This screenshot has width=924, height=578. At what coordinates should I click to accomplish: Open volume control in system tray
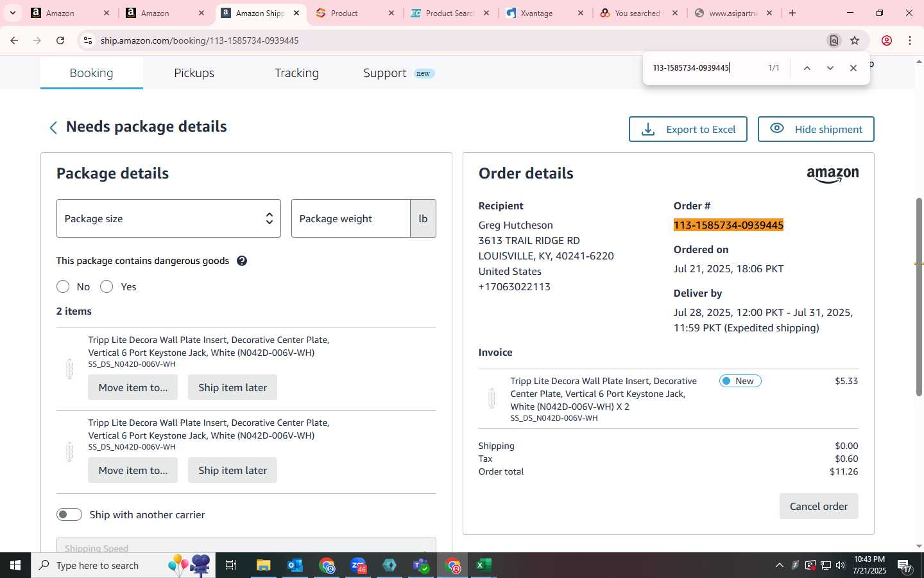coord(841,565)
